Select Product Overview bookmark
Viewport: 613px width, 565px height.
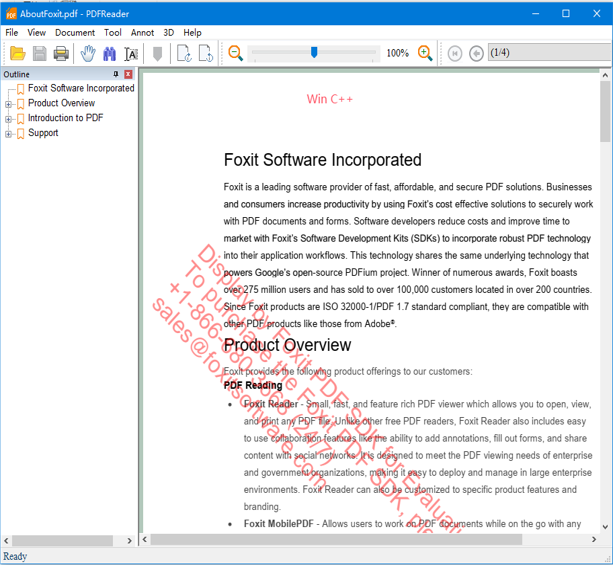click(61, 103)
